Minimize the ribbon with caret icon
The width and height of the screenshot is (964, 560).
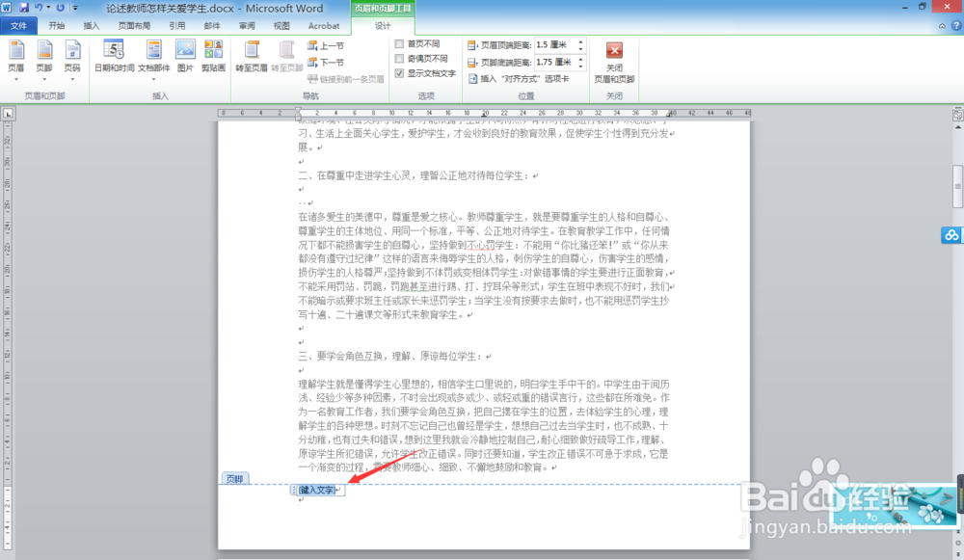[942, 26]
